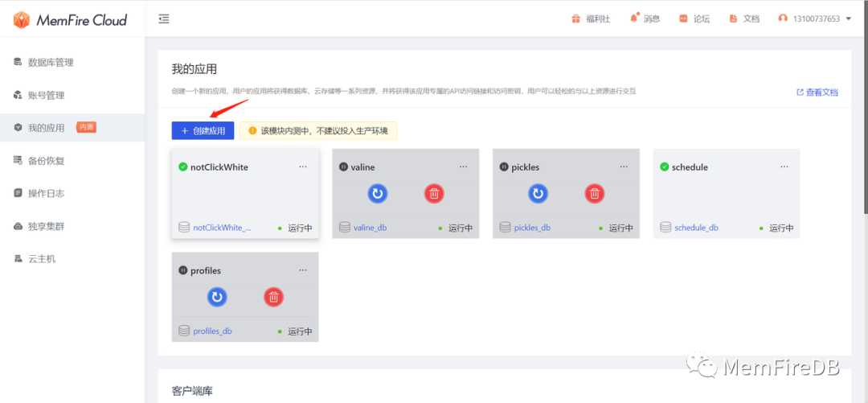The width and height of the screenshot is (868, 403).
Task: Click the blue restore icon on pickles
Action: [x=538, y=194]
